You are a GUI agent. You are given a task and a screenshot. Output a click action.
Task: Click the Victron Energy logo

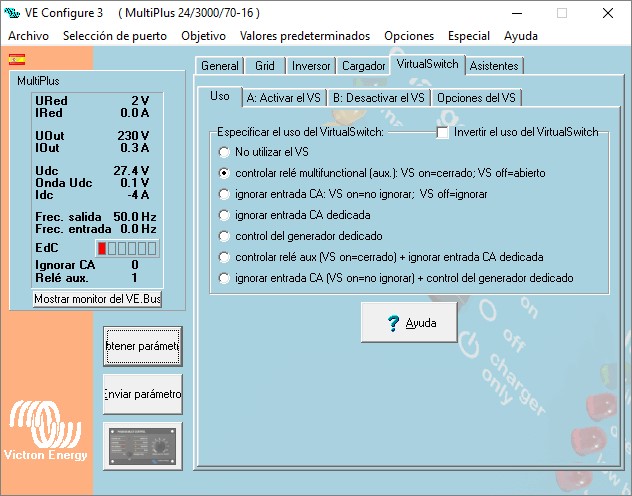tap(45, 430)
